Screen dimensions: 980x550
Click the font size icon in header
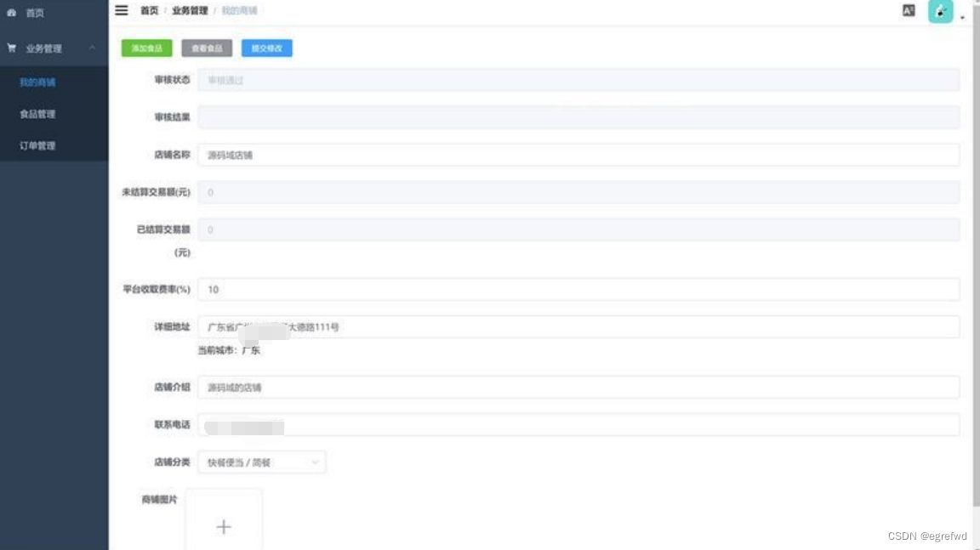[x=909, y=11]
